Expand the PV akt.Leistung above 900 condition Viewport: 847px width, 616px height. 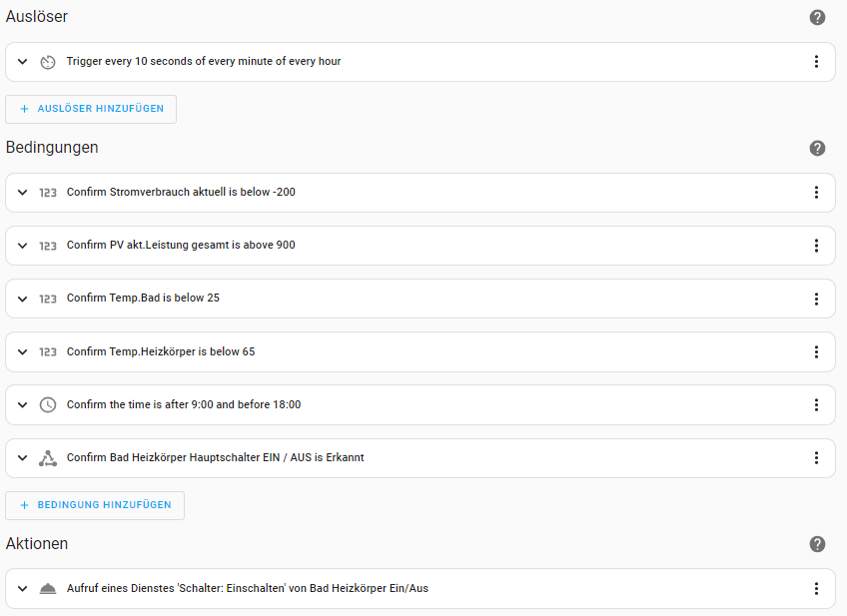[23, 246]
